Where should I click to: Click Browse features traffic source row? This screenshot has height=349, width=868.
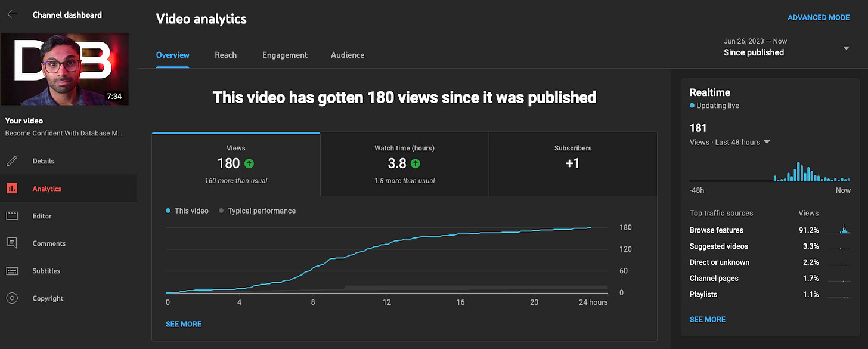pyautogui.click(x=770, y=230)
